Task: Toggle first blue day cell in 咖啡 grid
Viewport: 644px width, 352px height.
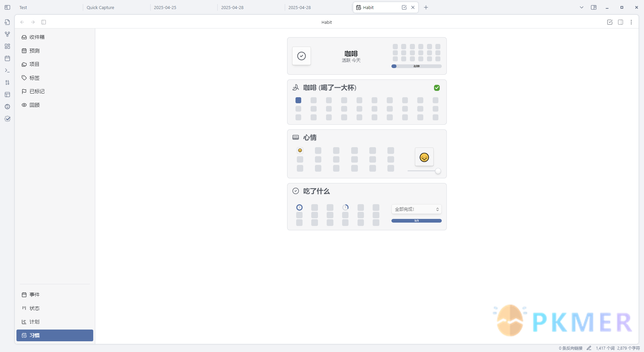Action: click(298, 100)
